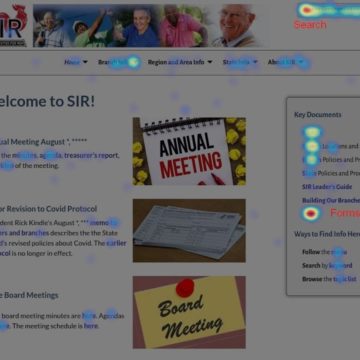The height and width of the screenshot is (360, 360).
Task: Open the Branch Info dropdown arrow
Action: click(x=134, y=62)
